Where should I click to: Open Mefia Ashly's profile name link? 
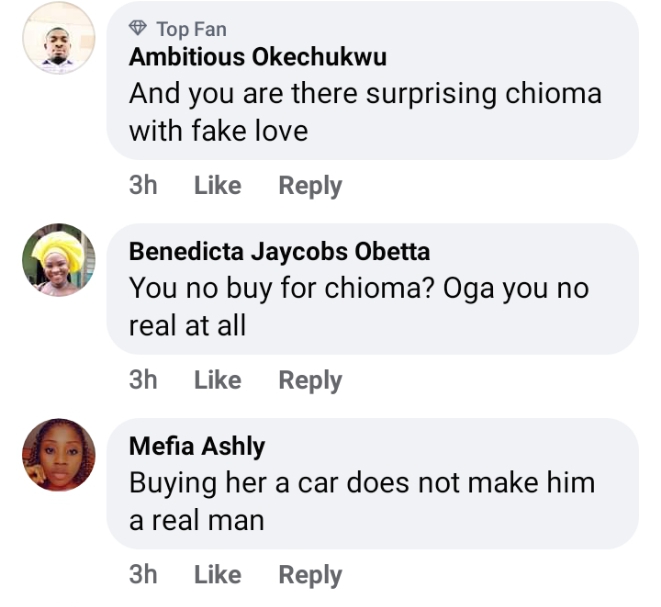tap(197, 446)
